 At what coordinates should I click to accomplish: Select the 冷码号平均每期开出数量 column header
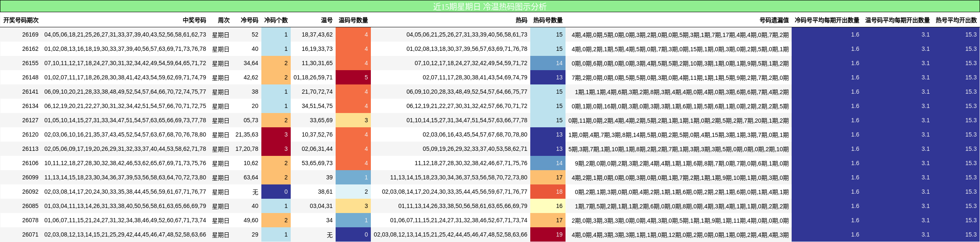coord(827,20)
